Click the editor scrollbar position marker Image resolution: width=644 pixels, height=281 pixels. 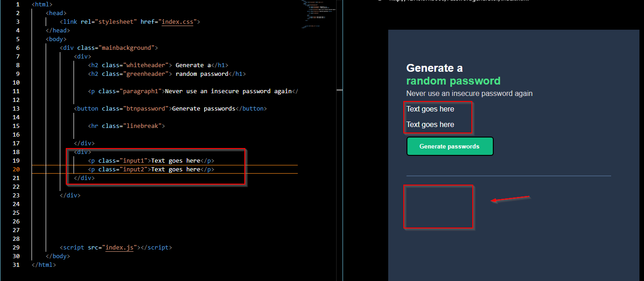point(339,90)
